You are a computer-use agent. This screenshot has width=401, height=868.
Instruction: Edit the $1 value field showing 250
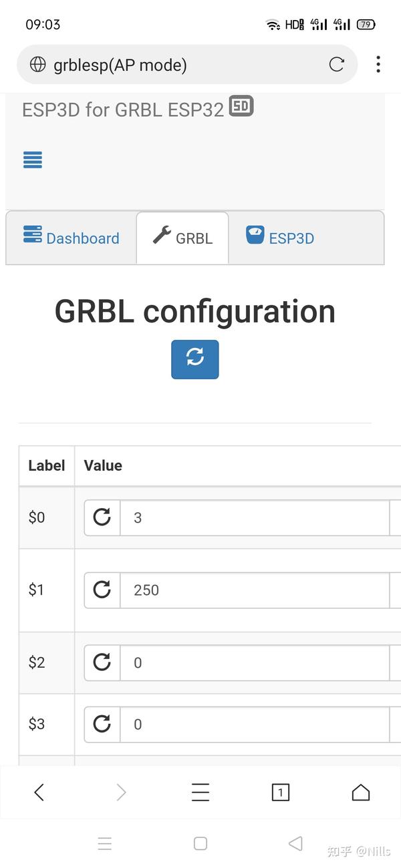[254, 590]
